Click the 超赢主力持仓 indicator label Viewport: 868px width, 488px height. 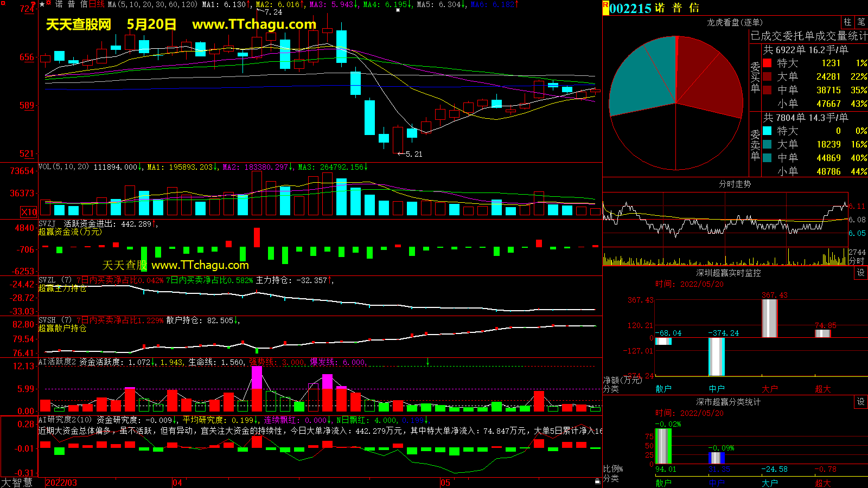[x=62, y=288]
